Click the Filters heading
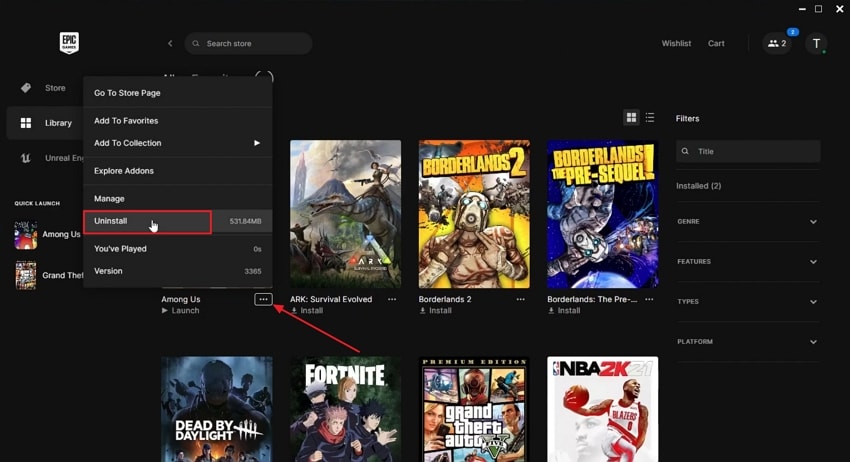This screenshot has width=850, height=462. [x=687, y=118]
